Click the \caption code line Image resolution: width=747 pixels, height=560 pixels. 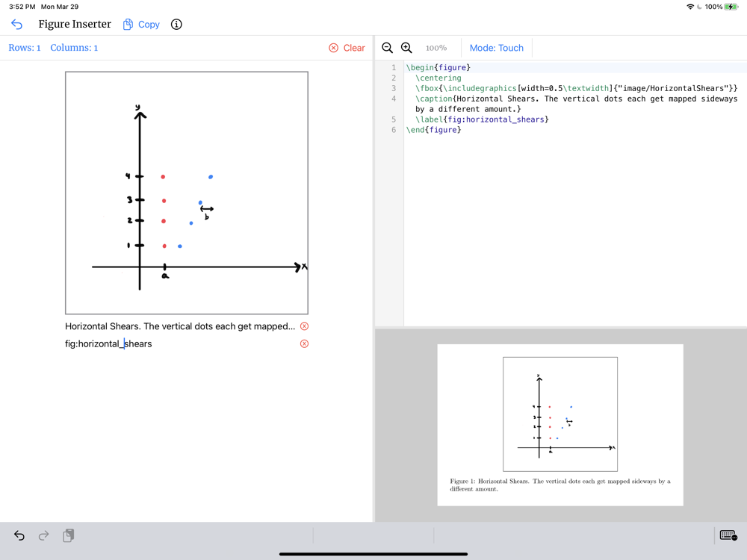pyautogui.click(x=576, y=104)
